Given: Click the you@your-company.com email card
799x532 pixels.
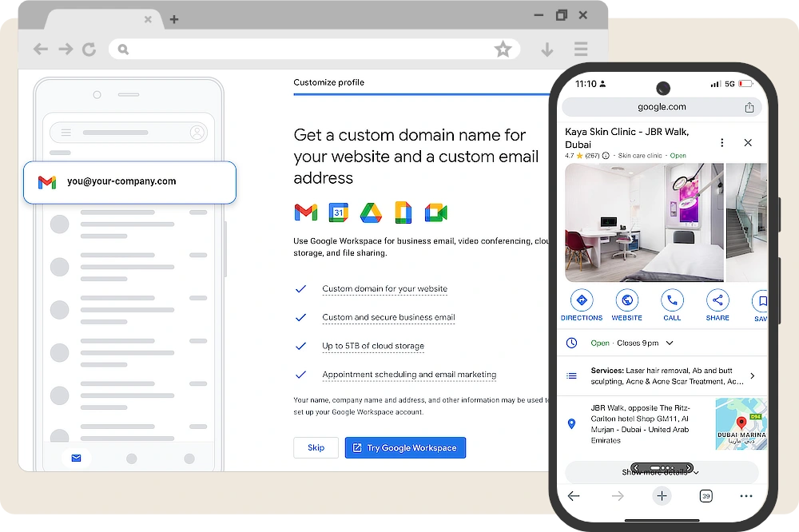Looking at the screenshot, I should coord(129,182).
